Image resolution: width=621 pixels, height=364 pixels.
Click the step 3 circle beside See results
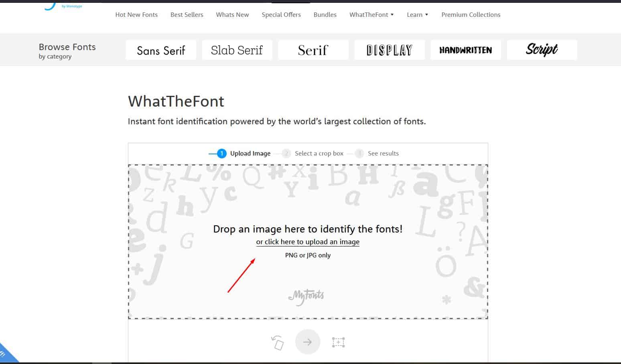(359, 154)
